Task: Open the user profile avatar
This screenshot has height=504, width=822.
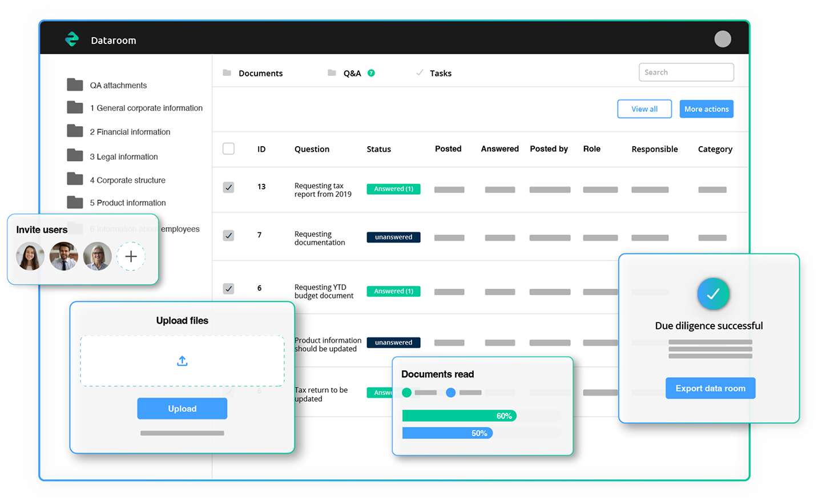Action: 722,39
